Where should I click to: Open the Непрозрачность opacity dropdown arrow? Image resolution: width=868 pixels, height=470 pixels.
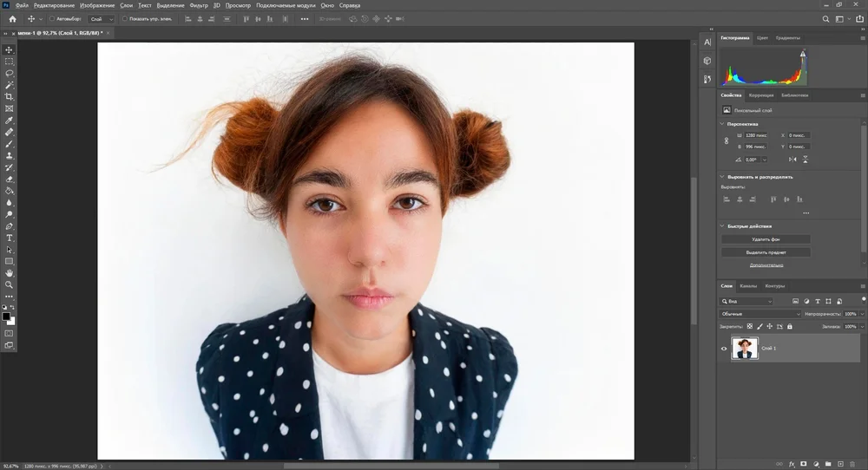coord(862,314)
